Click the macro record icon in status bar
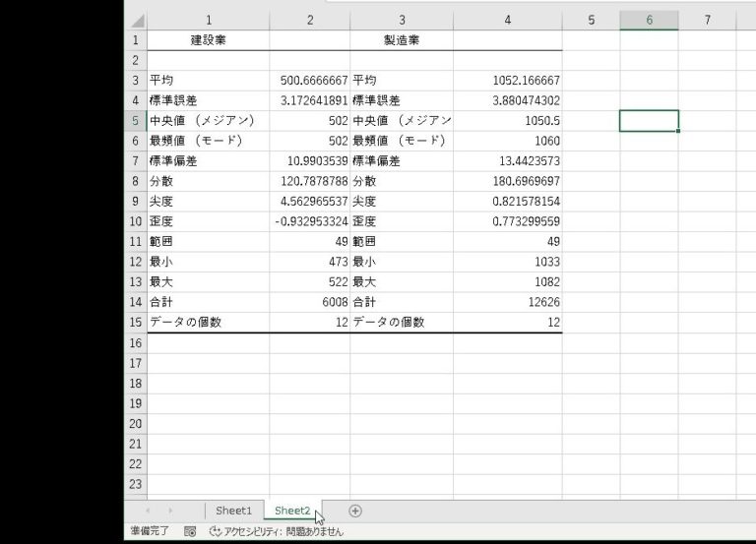Screen dimensions: 756x544 (x=190, y=531)
